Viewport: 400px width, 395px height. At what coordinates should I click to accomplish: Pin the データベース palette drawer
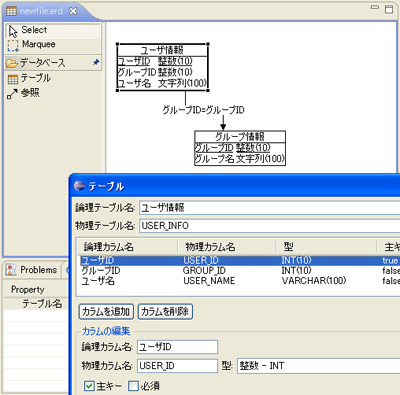[96, 62]
